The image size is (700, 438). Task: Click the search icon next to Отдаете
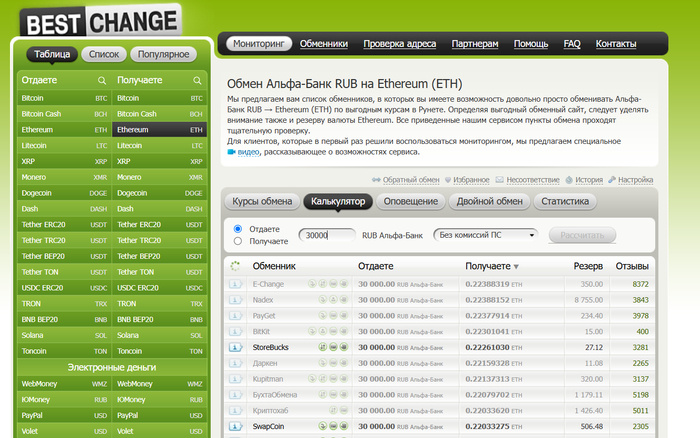(102, 80)
